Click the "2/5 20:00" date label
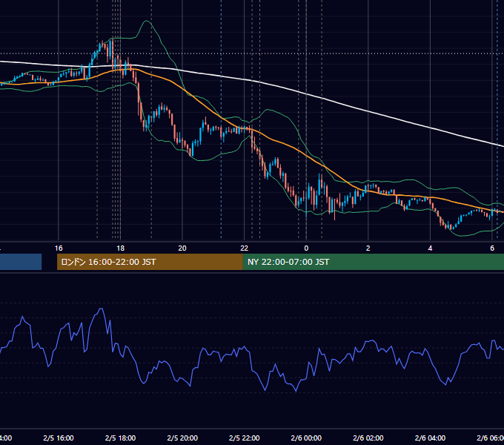This screenshot has height=445, width=504. coord(182,438)
